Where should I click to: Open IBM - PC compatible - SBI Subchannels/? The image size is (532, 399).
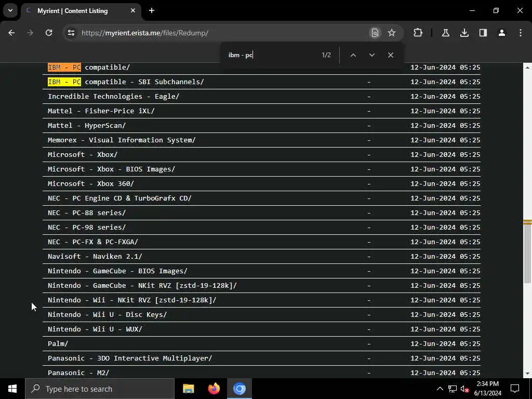(x=126, y=82)
